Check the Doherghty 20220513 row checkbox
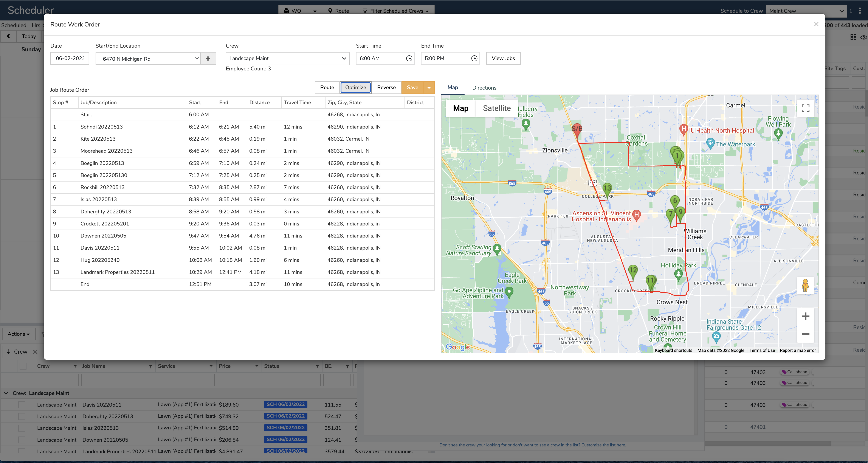868x463 pixels. 22,416
